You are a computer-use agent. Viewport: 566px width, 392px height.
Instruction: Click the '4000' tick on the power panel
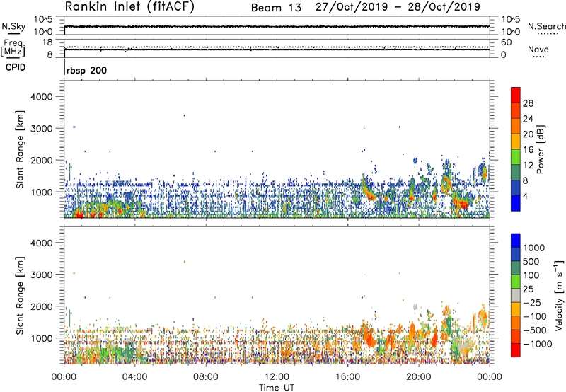41,97
